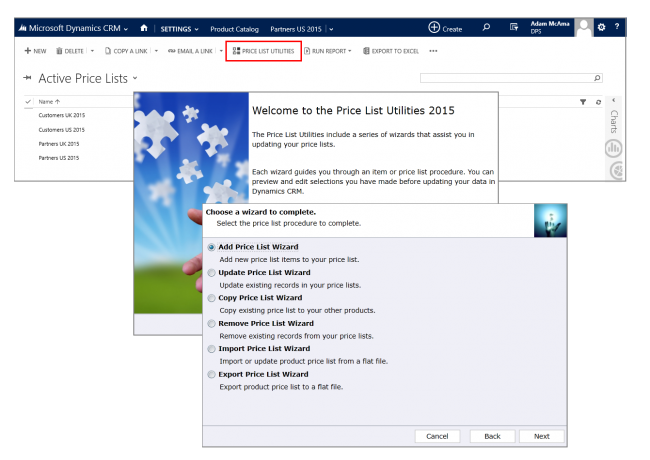Open Customers US 2015 price list
The width and height of the screenshot is (650, 460).
coord(61,130)
